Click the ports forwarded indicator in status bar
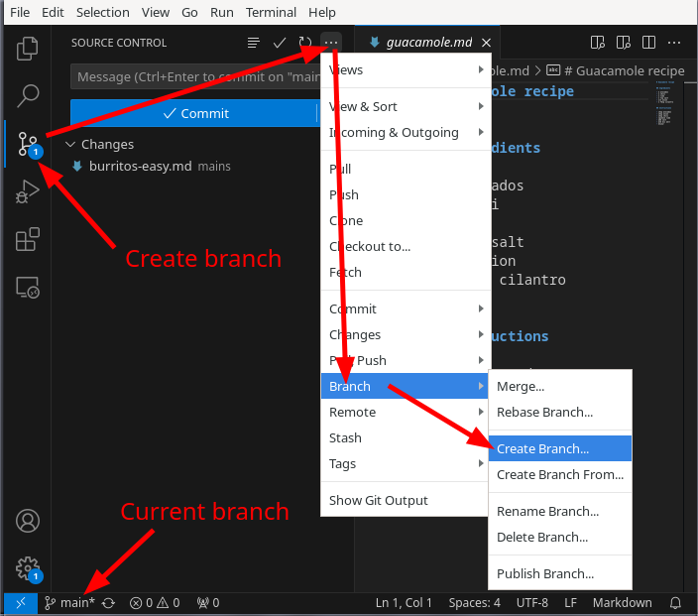The height and width of the screenshot is (616, 698). [208, 603]
